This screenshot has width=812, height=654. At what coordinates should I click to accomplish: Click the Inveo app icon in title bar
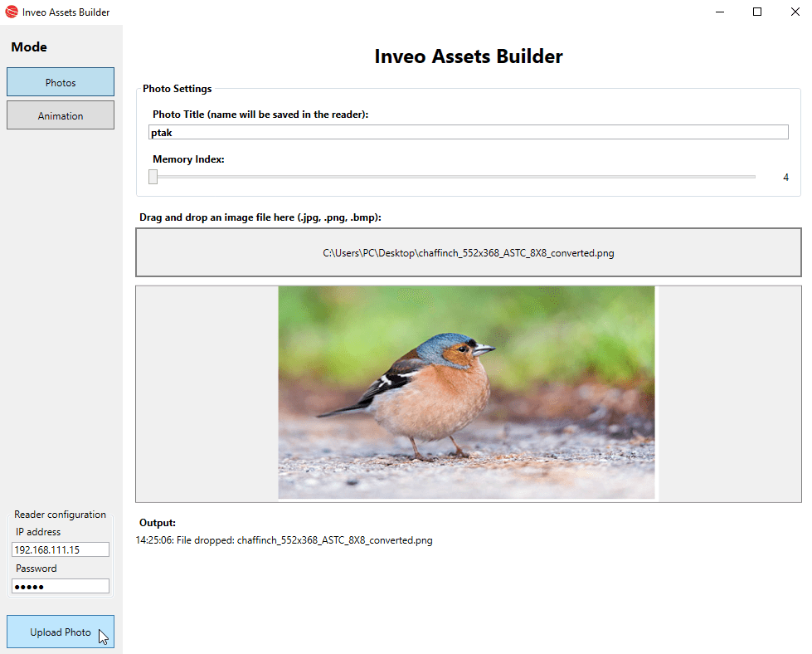tap(12, 12)
